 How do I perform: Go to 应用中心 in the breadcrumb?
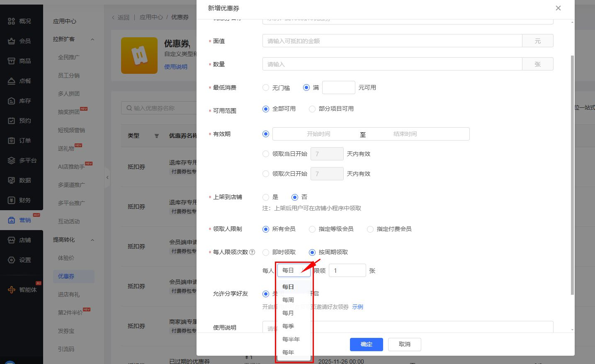[152, 17]
